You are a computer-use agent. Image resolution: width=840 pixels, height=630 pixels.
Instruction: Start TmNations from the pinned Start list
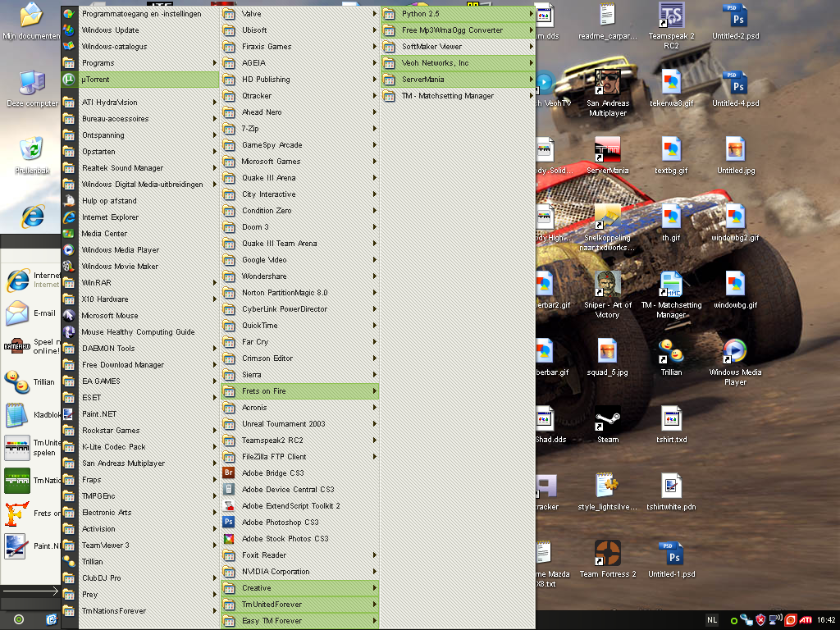(x=31, y=480)
